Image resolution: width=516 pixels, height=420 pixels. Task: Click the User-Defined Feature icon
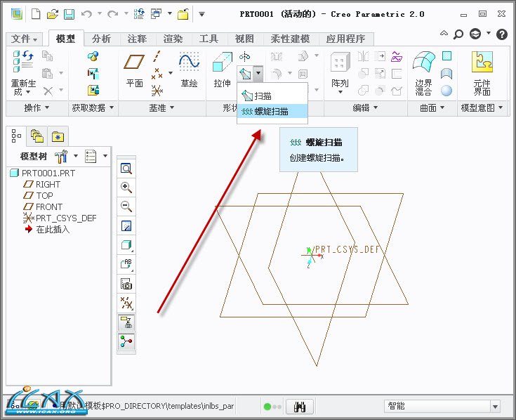tap(93, 57)
